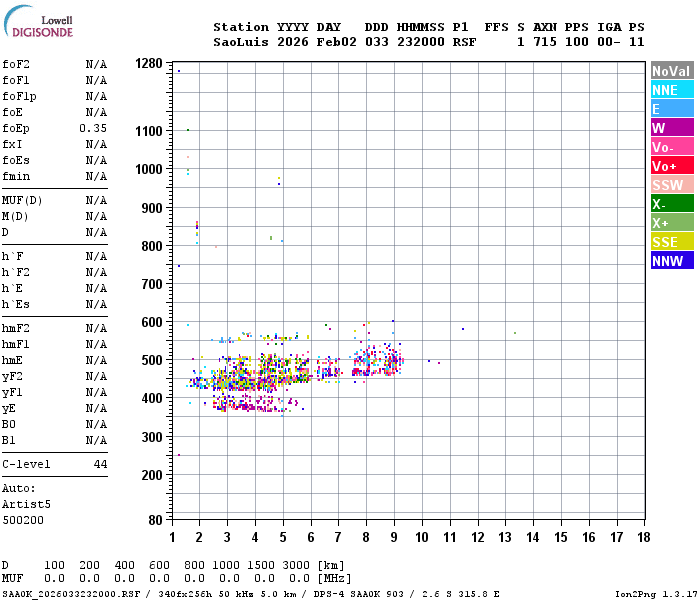The width and height of the screenshot is (700, 600).
Task: Select the NoVal legend swatch
Action: (672, 71)
